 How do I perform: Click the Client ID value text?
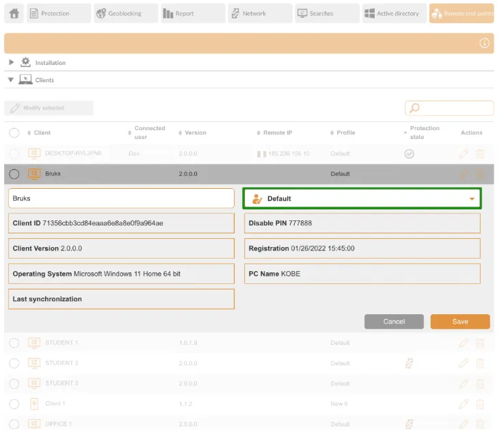pyautogui.click(x=103, y=223)
